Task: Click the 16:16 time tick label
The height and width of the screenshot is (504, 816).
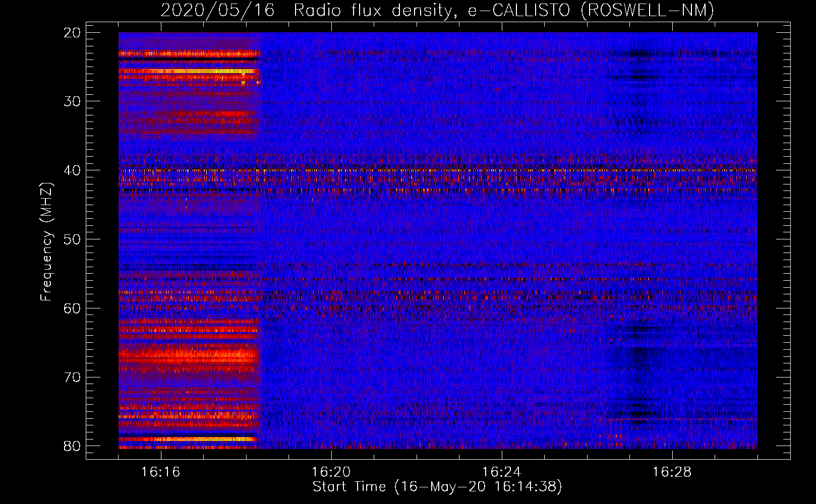Action: [x=161, y=472]
